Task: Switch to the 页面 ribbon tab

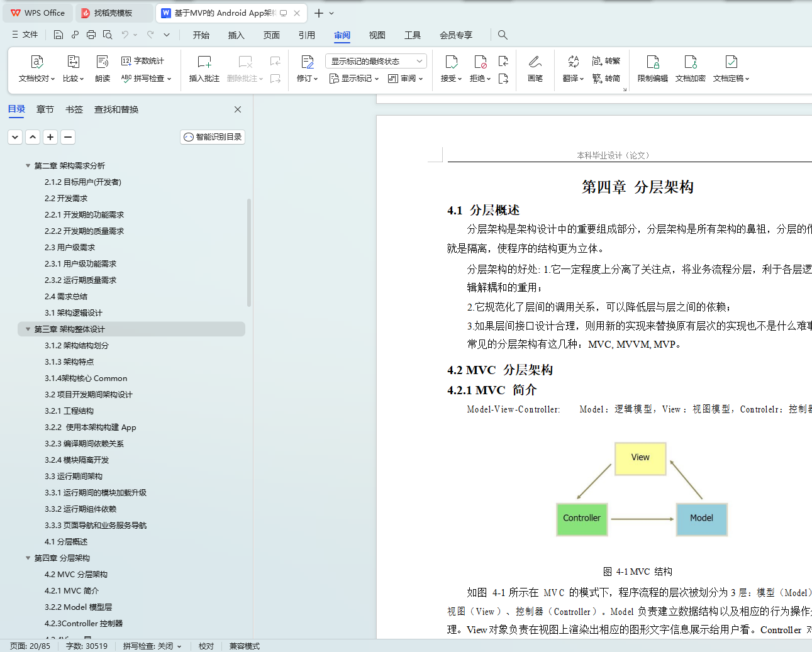Action: (272, 35)
